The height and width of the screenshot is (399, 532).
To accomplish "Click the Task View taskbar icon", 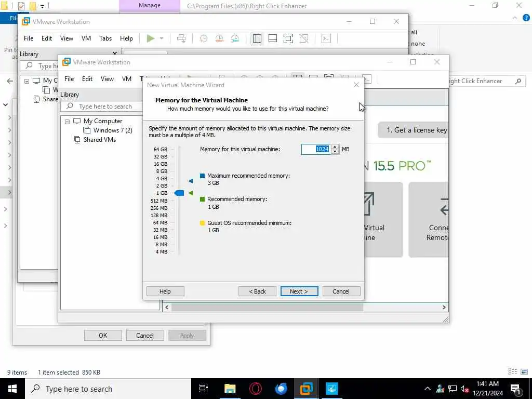I will [204, 389].
